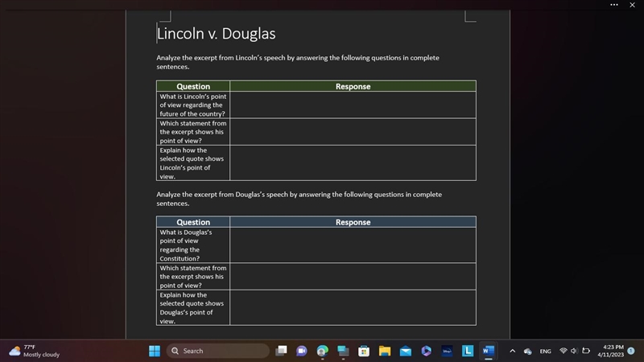
Task: Click response cell for Douglas's view on Constitution
Action: 353,245
